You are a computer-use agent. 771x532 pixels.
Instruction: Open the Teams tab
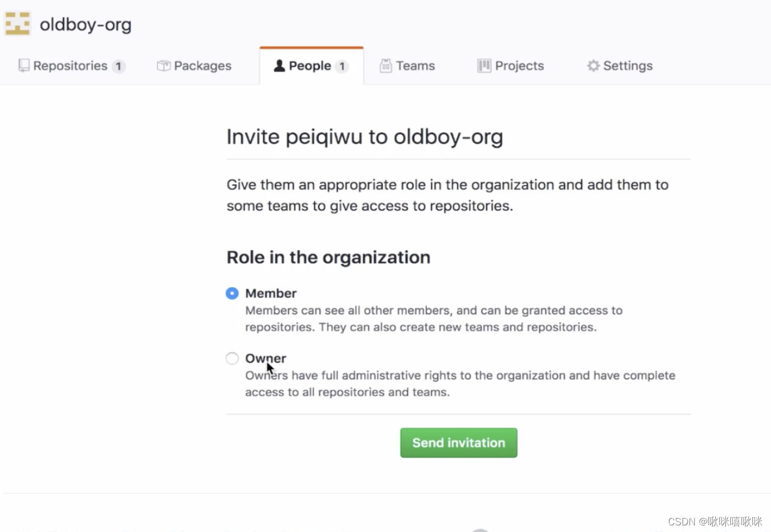408,66
